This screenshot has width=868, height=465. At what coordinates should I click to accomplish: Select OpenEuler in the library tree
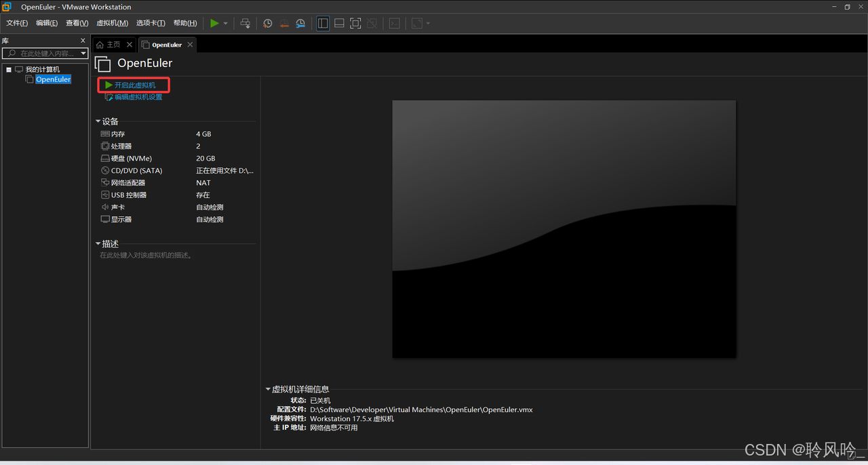tap(53, 79)
